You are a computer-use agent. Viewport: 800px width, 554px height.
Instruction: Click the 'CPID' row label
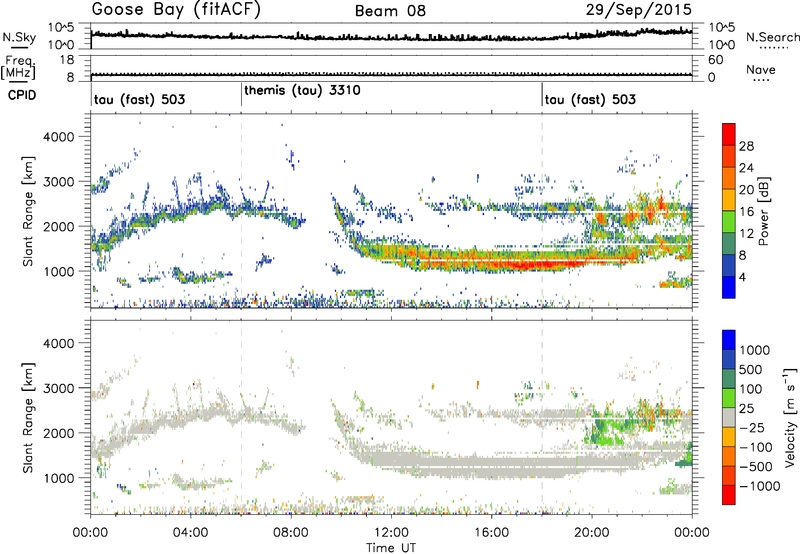click(22, 95)
